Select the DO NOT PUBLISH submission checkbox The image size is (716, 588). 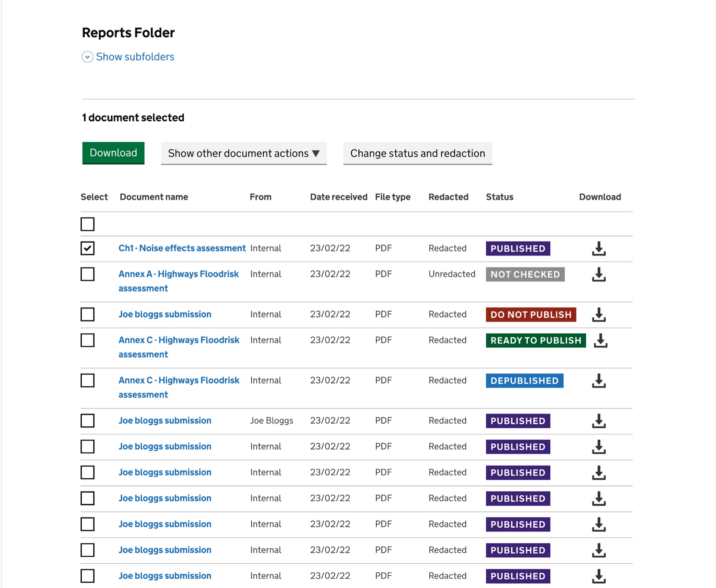(88, 314)
